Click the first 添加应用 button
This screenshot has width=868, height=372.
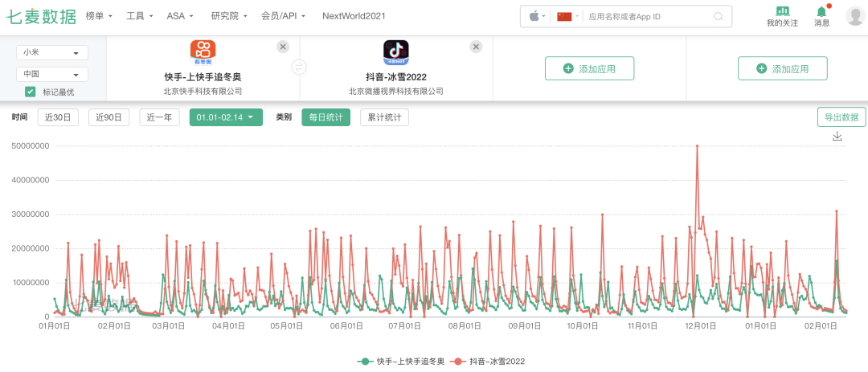pos(590,68)
